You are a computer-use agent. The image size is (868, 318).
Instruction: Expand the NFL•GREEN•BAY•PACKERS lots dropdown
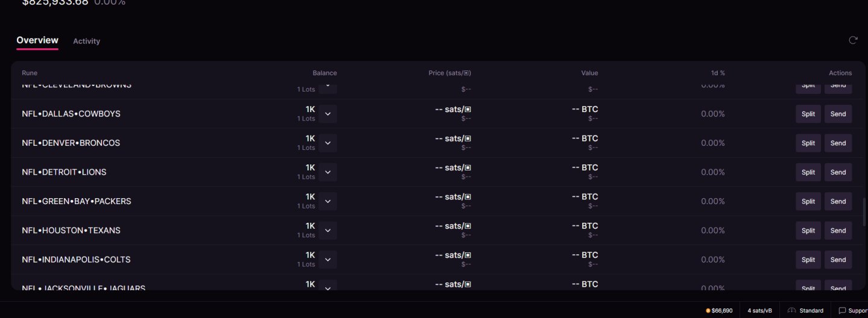click(328, 201)
